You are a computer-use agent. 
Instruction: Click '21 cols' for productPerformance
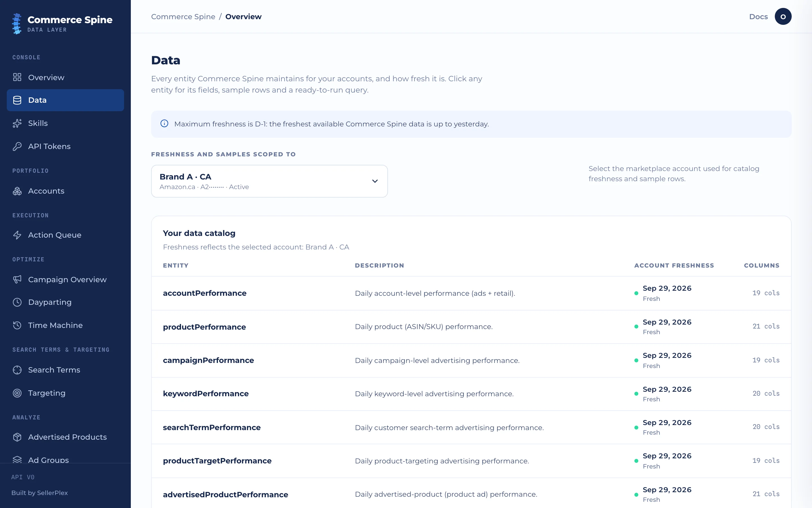tap(766, 326)
